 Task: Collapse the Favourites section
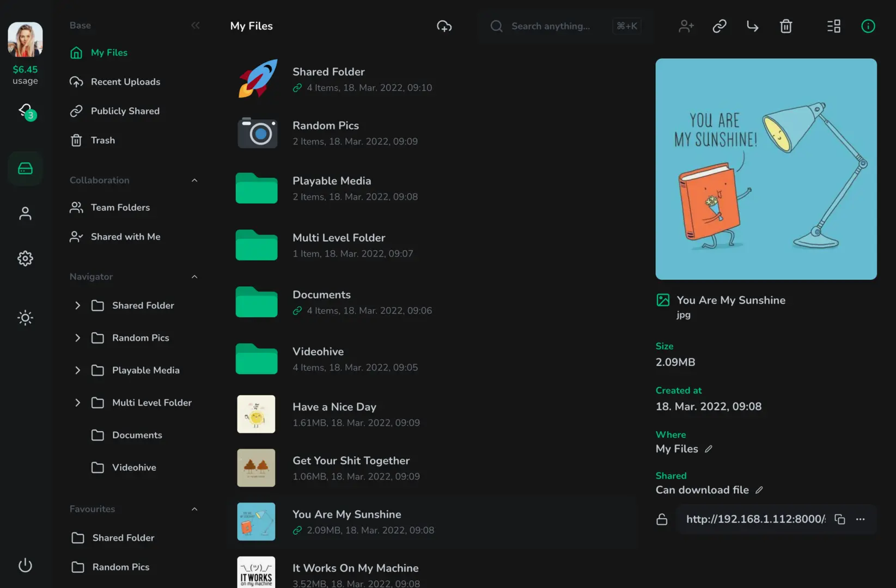click(194, 509)
